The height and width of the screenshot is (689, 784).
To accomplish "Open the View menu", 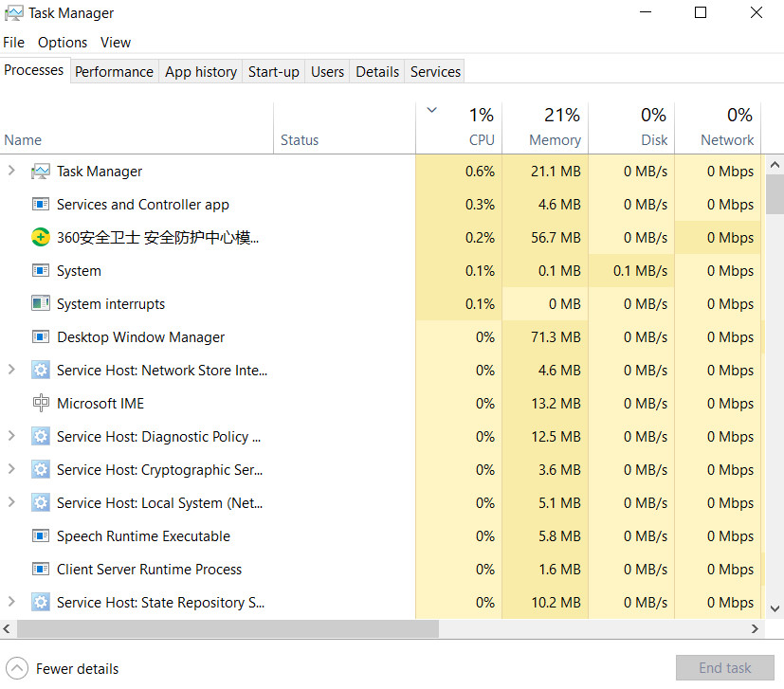I will [x=116, y=43].
